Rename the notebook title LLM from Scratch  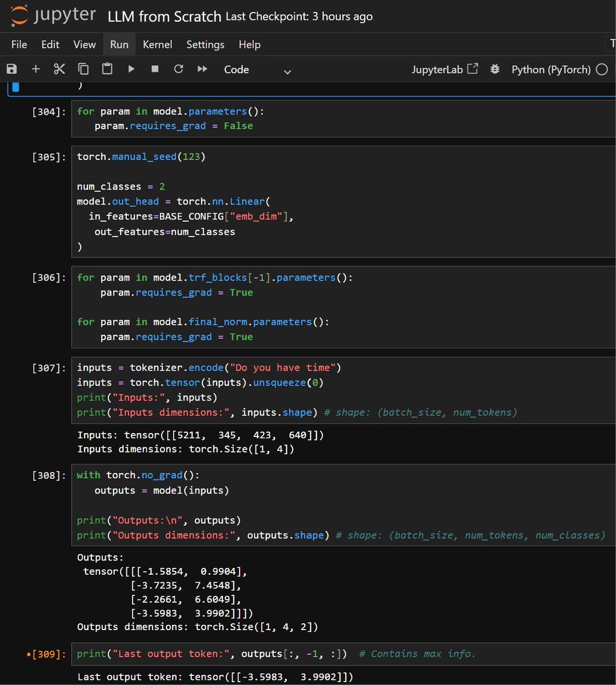click(x=164, y=17)
